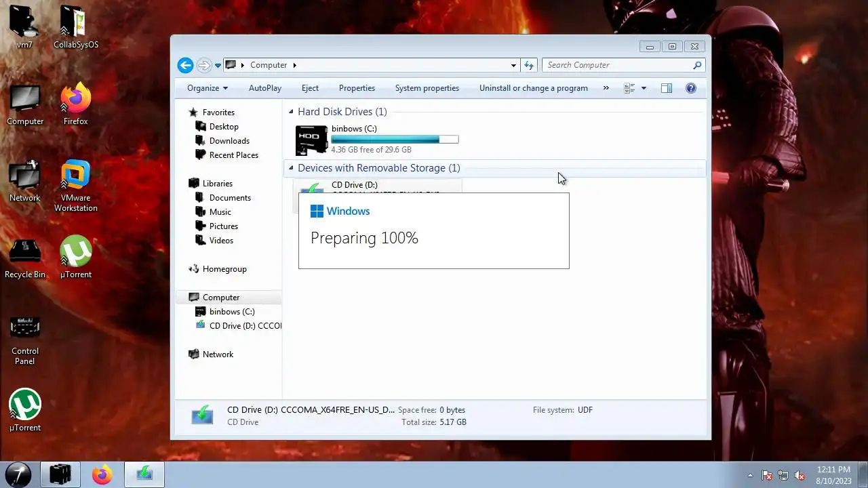Image resolution: width=868 pixels, height=488 pixels.
Task: Open the CollabSysOS desktop shortcut
Action: pyautogui.click(x=76, y=27)
